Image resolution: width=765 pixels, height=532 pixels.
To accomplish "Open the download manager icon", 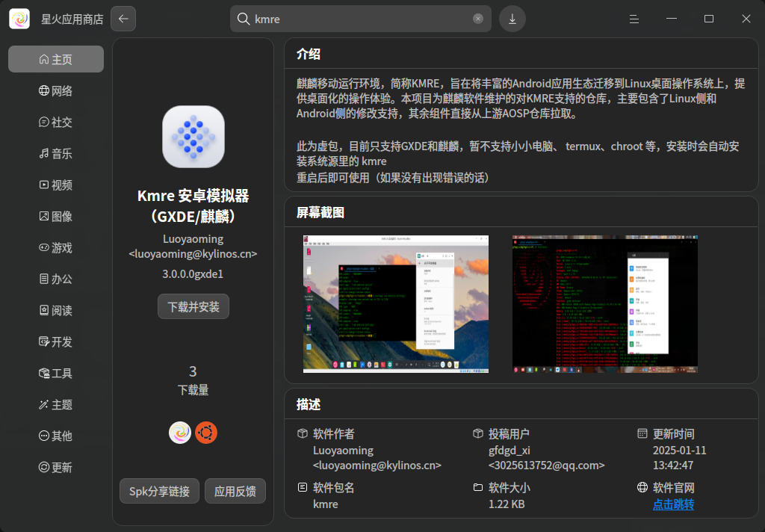I will 512,19.
